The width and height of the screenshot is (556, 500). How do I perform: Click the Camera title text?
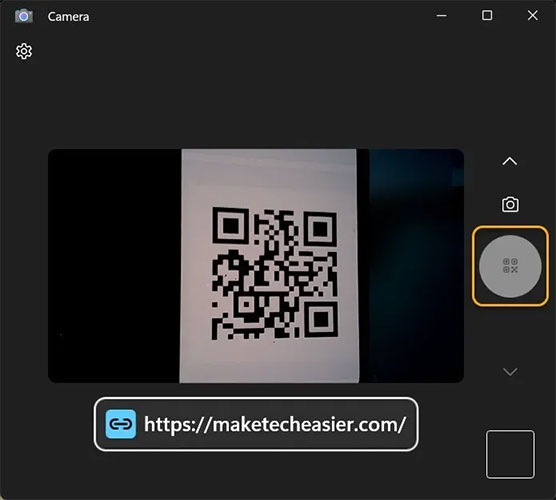click(68, 17)
